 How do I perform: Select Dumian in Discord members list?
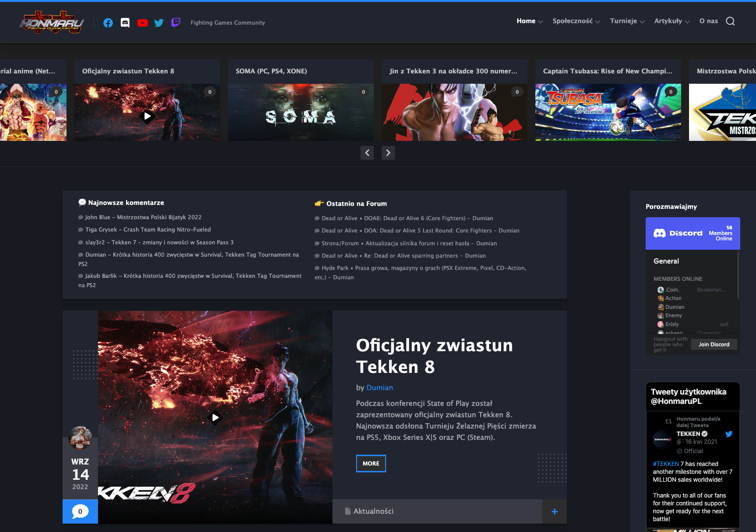[x=675, y=307]
